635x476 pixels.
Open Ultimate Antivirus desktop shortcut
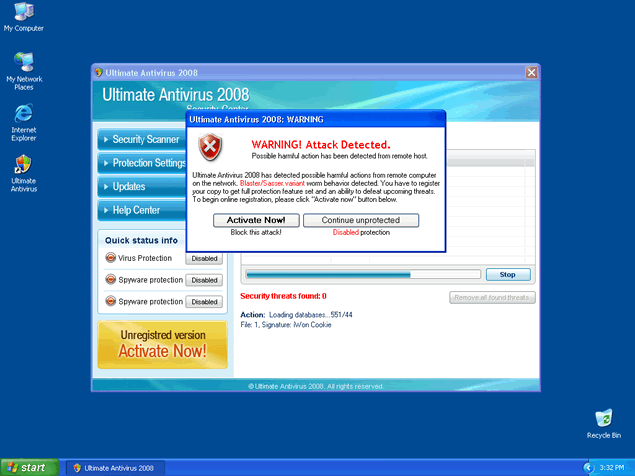point(23,164)
